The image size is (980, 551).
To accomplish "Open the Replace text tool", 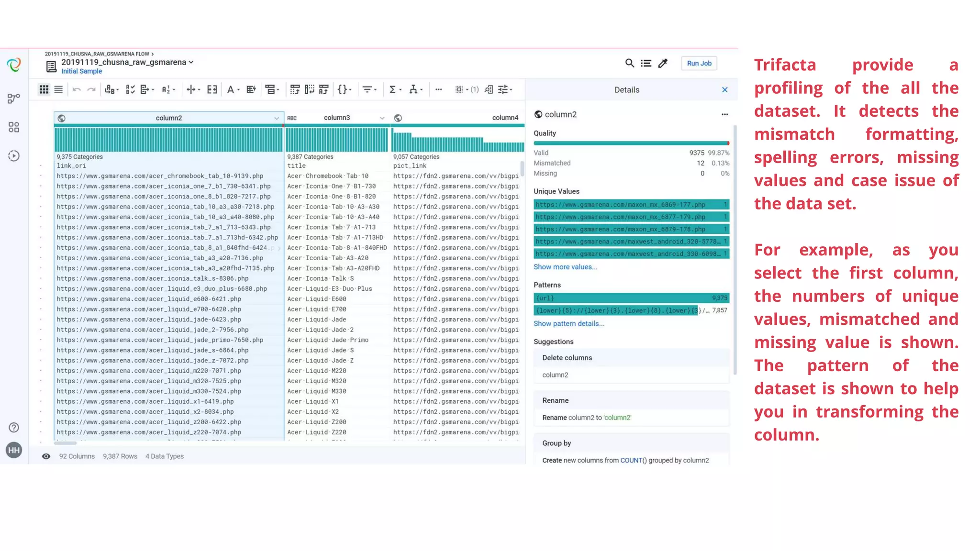I will tap(111, 89).
